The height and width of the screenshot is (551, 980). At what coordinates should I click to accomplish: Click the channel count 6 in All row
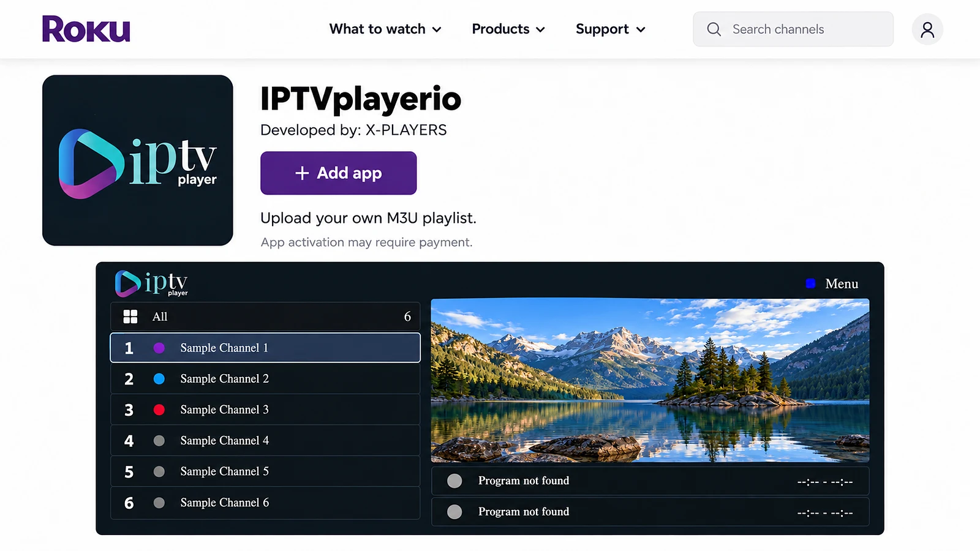407,317
